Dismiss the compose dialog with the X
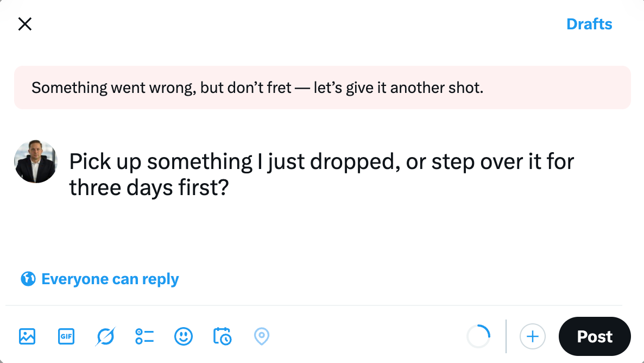 click(25, 24)
